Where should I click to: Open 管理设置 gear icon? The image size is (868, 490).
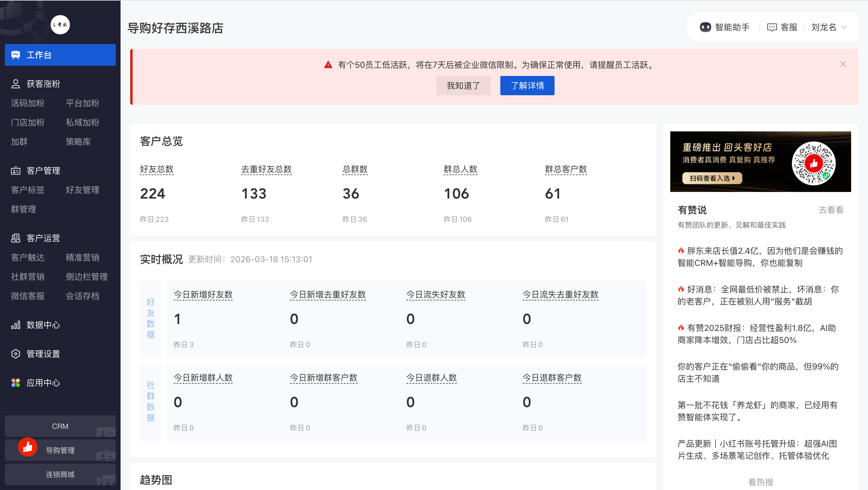pyautogui.click(x=15, y=354)
